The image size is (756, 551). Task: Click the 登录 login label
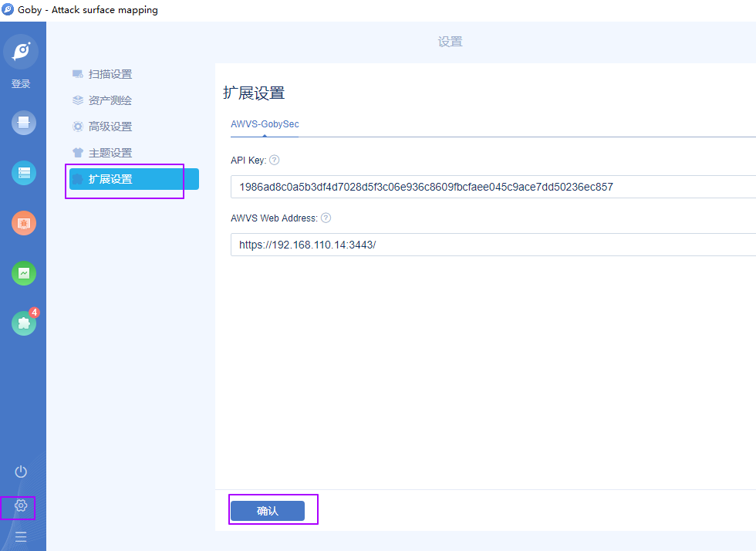21,84
